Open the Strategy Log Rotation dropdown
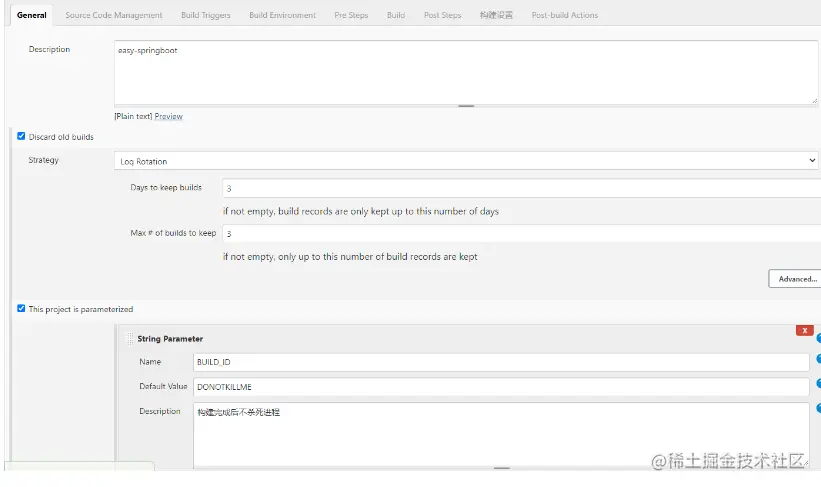Image resolution: width=821 pixels, height=487 pixels. click(x=466, y=161)
